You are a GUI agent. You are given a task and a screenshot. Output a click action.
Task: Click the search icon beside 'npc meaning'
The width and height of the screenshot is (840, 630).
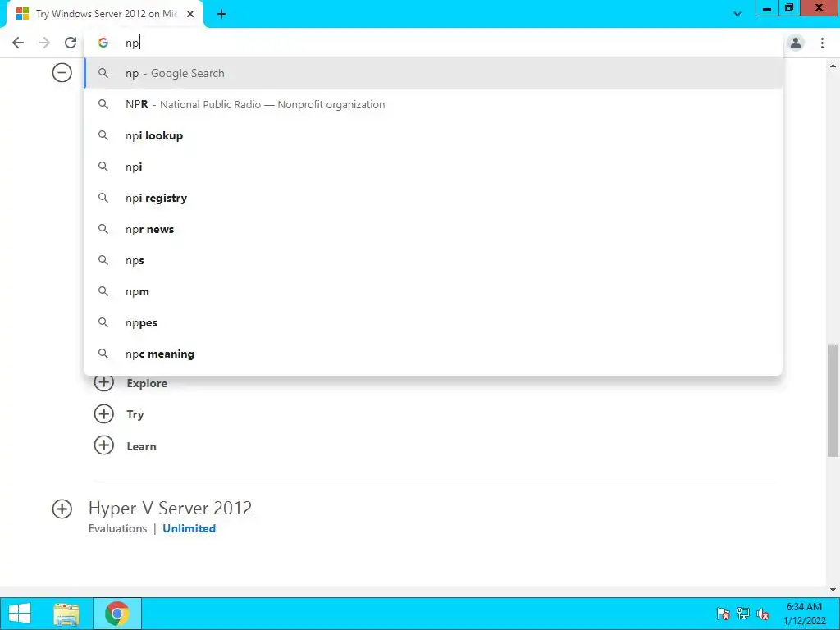(x=103, y=354)
